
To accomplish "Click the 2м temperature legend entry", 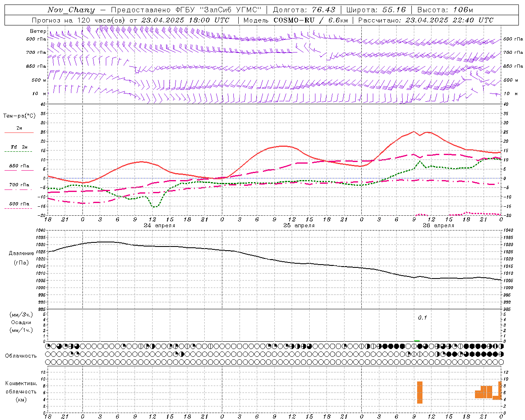I will pyautogui.click(x=19, y=130).
